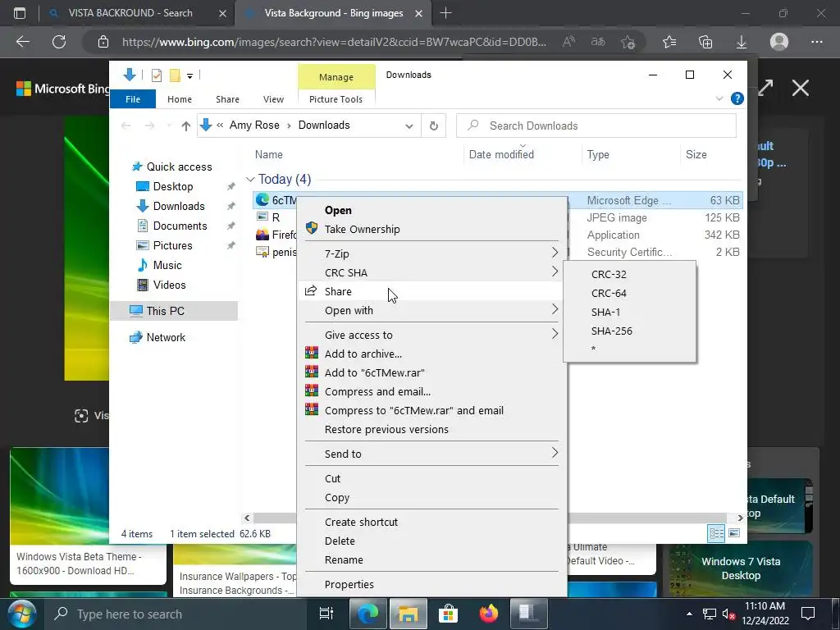Expand the Explorer ribbon chevron
Image resolution: width=840 pixels, height=630 pixels.
point(719,98)
